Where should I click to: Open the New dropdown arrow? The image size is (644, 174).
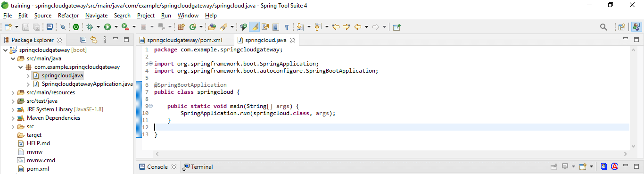17,27
